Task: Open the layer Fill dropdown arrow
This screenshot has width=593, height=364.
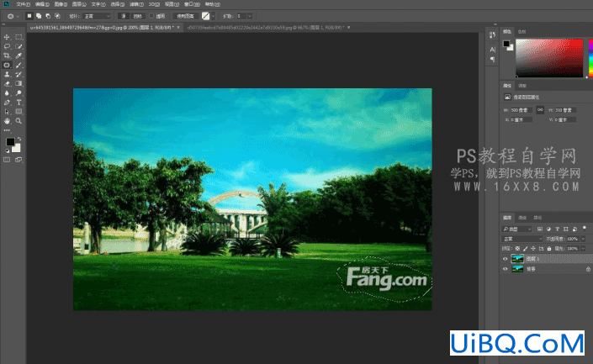Action: tap(583, 249)
